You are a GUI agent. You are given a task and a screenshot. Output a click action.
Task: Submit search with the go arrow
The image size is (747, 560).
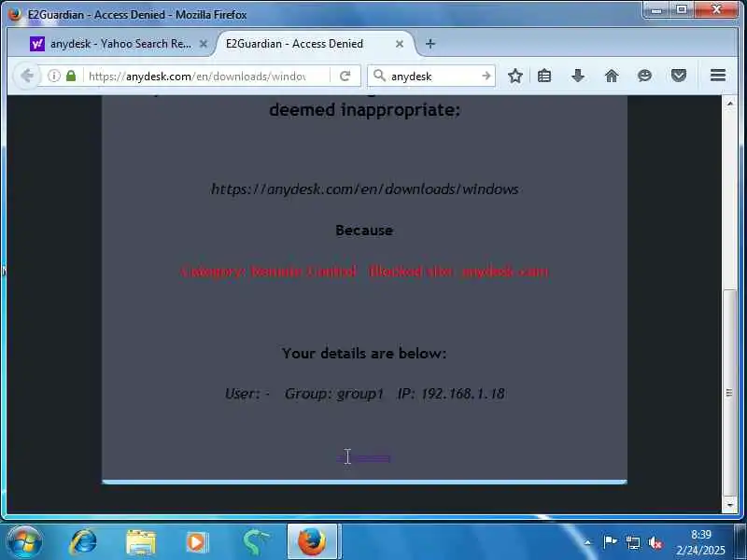tap(486, 76)
